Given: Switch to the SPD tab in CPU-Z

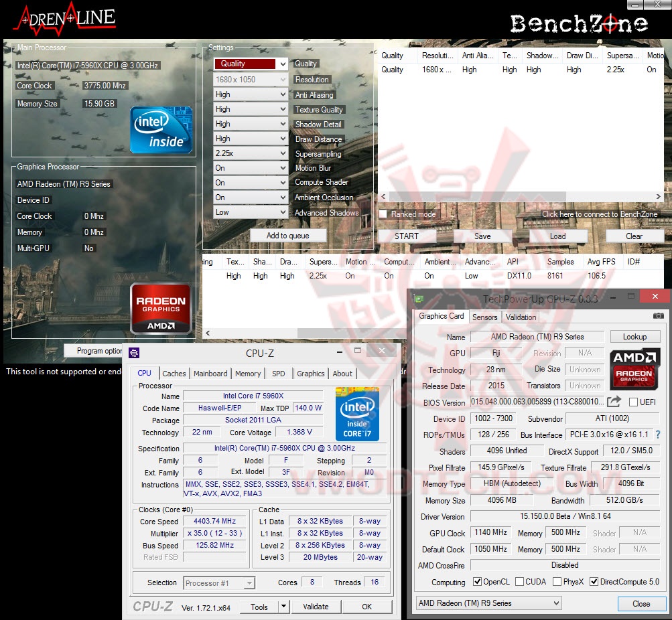Looking at the screenshot, I should tap(278, 374).
